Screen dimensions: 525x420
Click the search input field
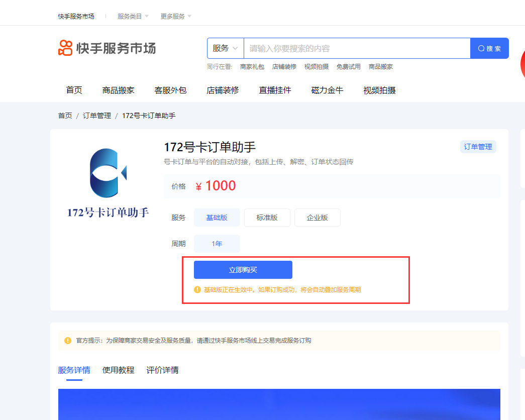pyautogui.click(x=352, y=48)
